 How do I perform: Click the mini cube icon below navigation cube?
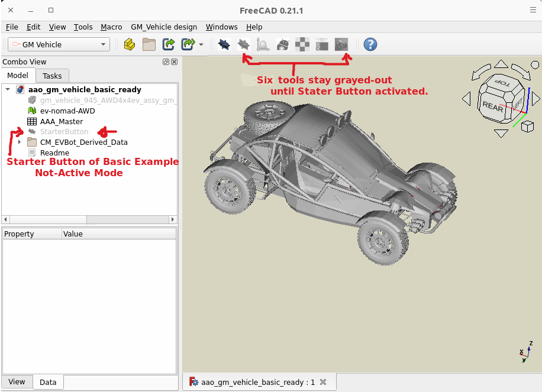point(528,127)
